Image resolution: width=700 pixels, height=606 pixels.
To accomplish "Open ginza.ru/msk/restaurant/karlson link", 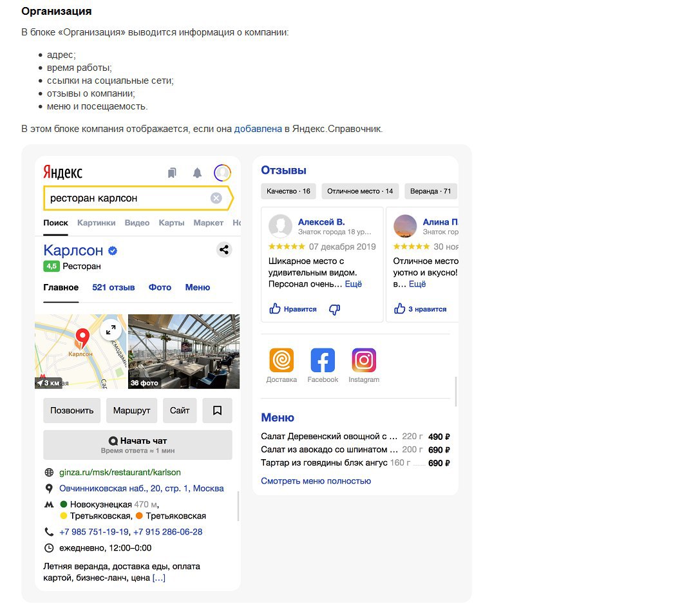I will [x=120, y=473].
